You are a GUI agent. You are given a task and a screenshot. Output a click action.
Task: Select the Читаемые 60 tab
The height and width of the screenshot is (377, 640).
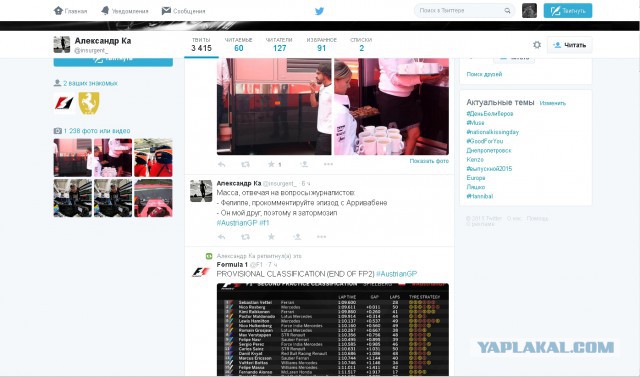point(238,44)
